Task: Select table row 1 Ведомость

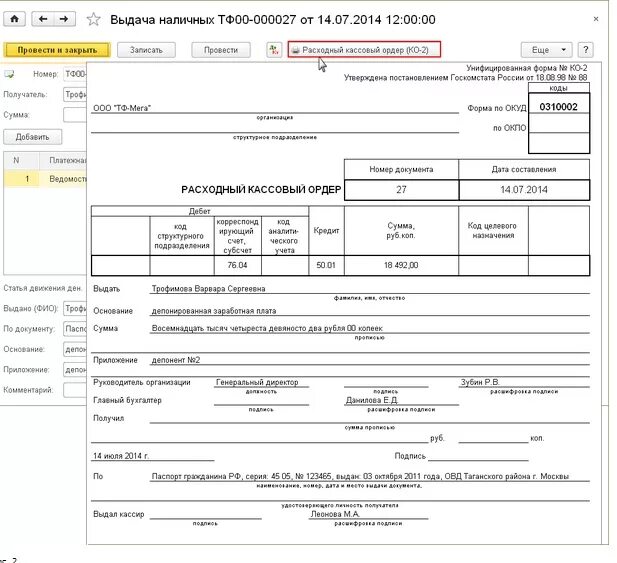Action: click(x=45, y=179)
